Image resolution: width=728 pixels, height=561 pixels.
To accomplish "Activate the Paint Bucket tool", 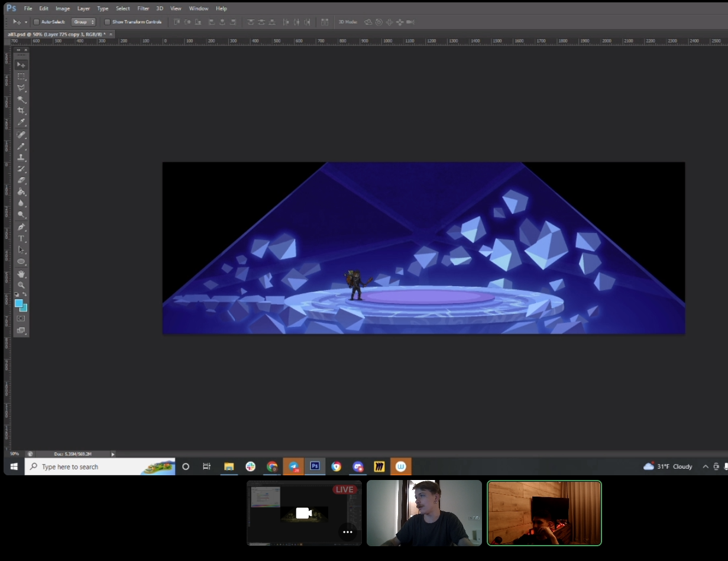I will point(21,192).
